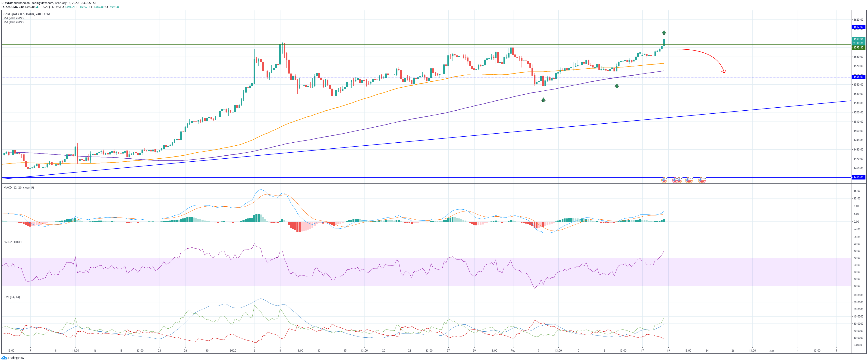Open the RSI (14, close) legend
This screenshot has width=868, height=362.
coord(13,242)
